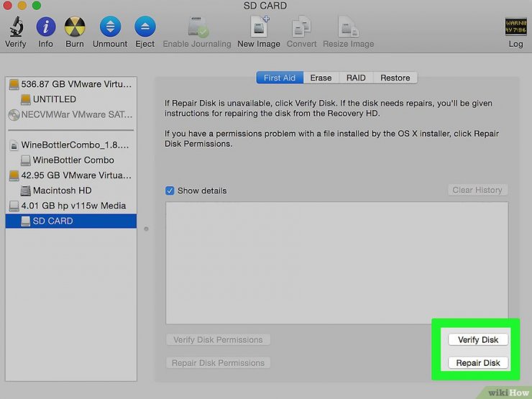This screenshot has height=399, width=532.
Task: Unmount the volume using the Unmount icon
Action: coord(110,27)
